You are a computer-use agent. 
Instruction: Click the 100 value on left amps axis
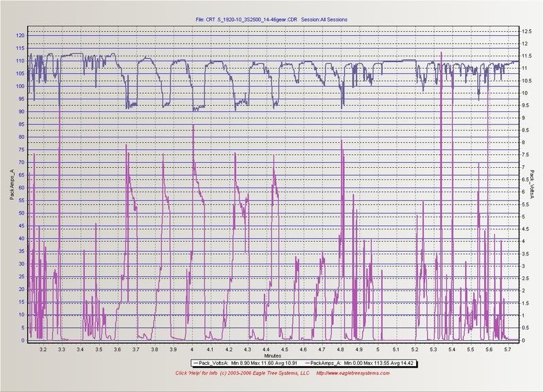[20, 86]
